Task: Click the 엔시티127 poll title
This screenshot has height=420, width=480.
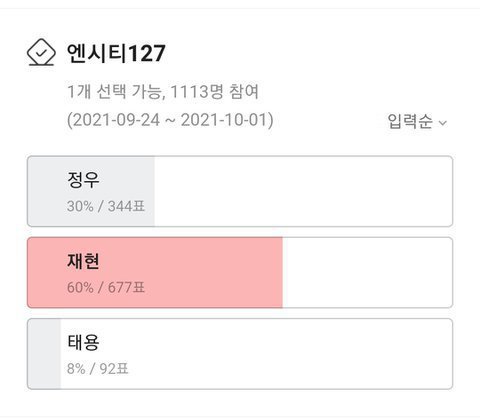Action: (x=116, y=53)
